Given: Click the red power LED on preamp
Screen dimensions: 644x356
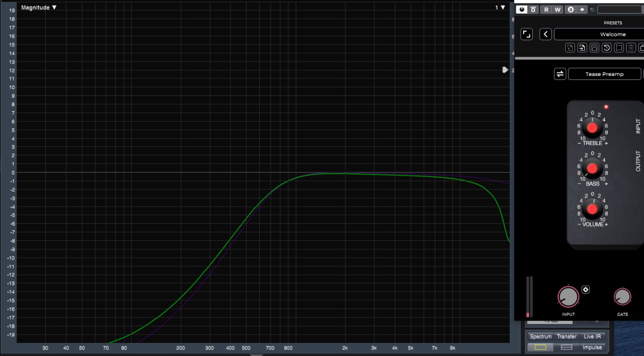Looking at the screenshot, I should tap(606, 107).
